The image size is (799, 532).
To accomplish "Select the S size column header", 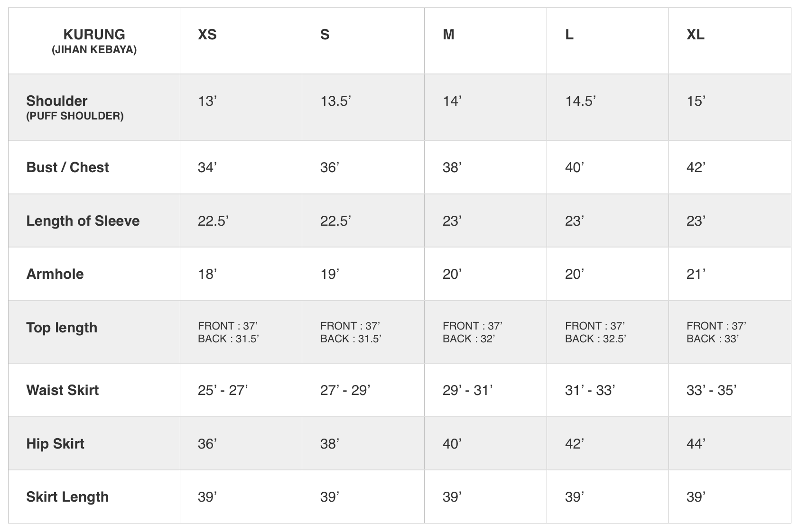I will 325,35.
